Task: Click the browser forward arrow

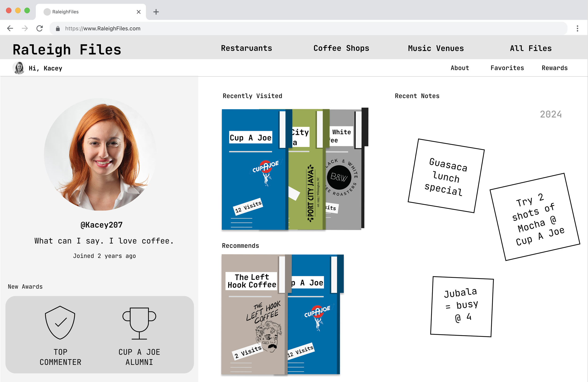Action: coord(25,28)
